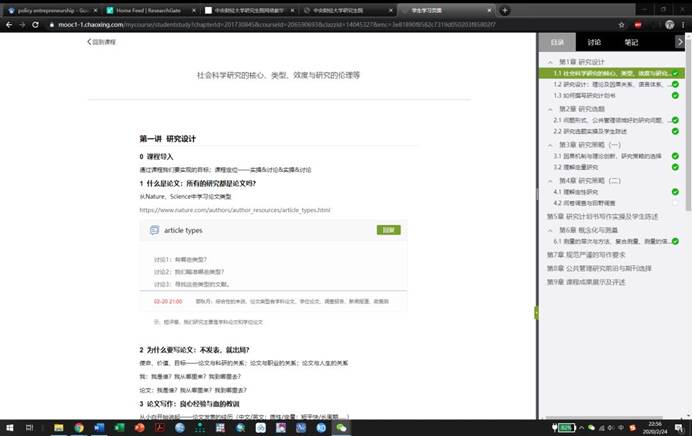
Task: Click the Windows Start button
Action: 9,427
